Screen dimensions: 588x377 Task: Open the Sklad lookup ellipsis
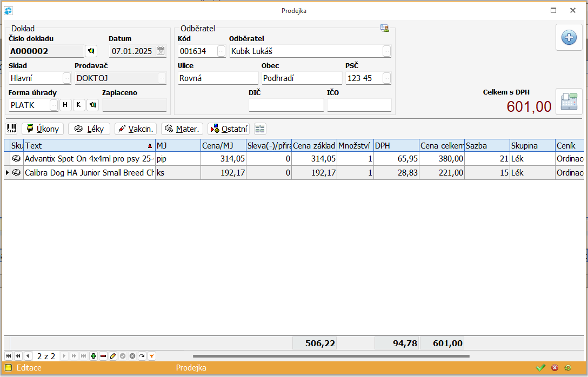(67, 78)
